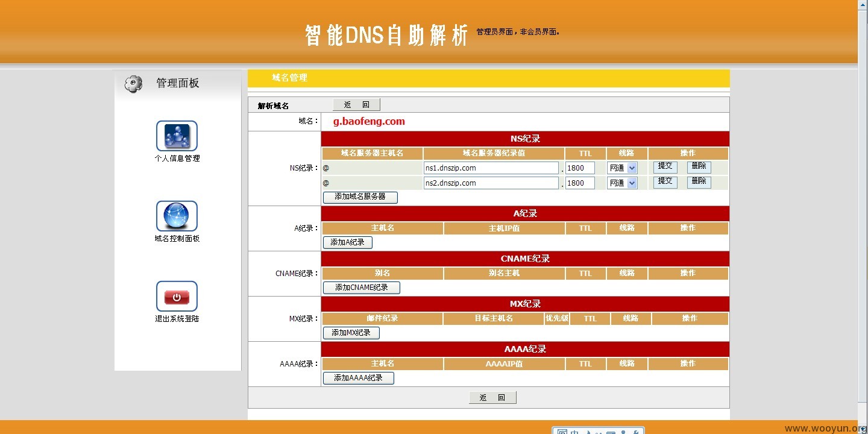Click 添加域名服务器 button
This screenshot has height=434, width=868.
(x=360, y=197)
